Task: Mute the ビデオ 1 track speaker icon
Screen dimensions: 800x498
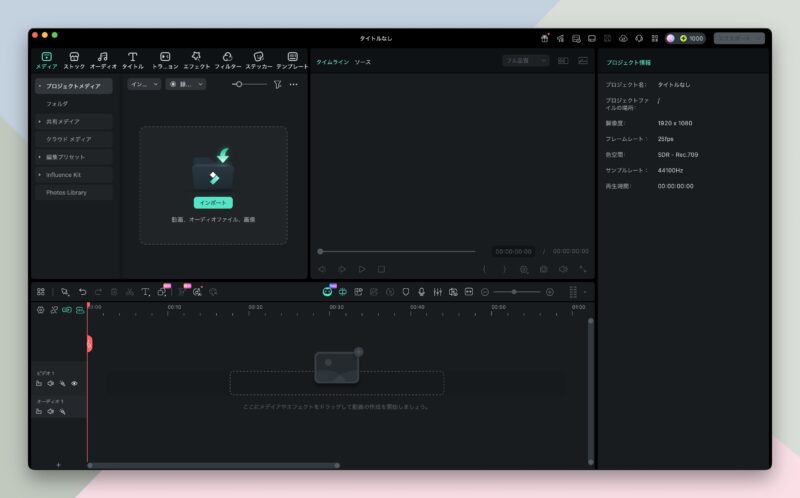Action: (x=50, y=383)
